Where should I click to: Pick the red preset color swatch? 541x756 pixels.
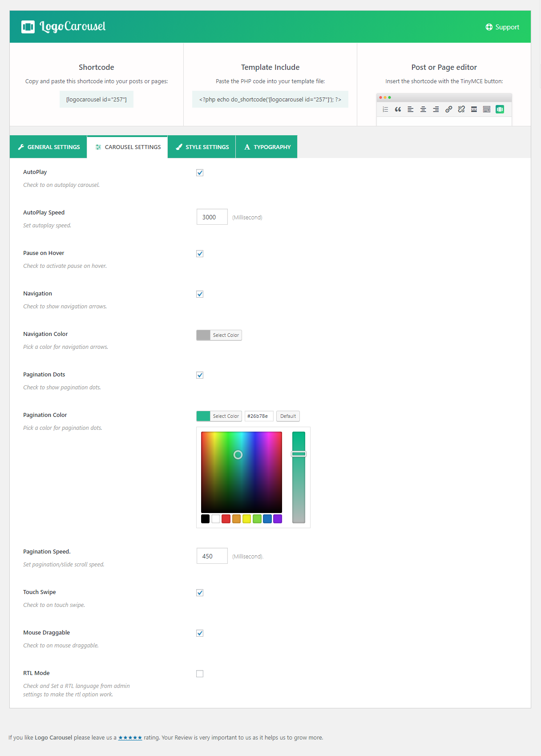pos(226,519)
